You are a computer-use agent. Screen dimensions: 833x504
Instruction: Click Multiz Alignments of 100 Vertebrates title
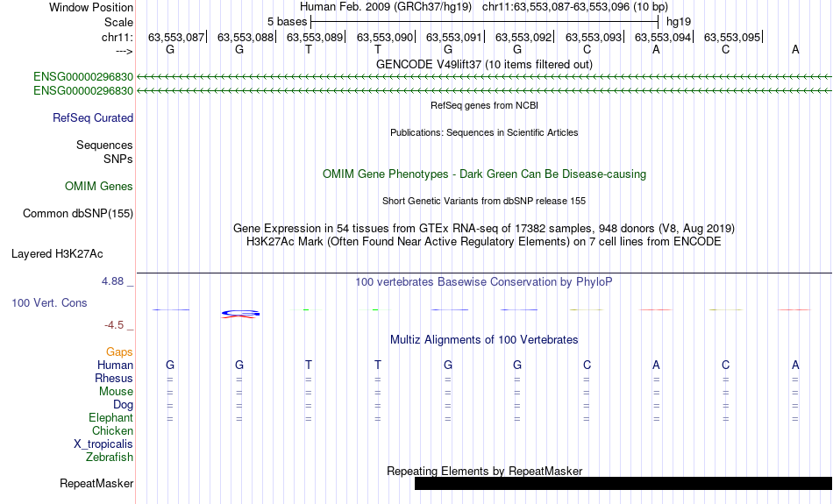pos(484,340)
